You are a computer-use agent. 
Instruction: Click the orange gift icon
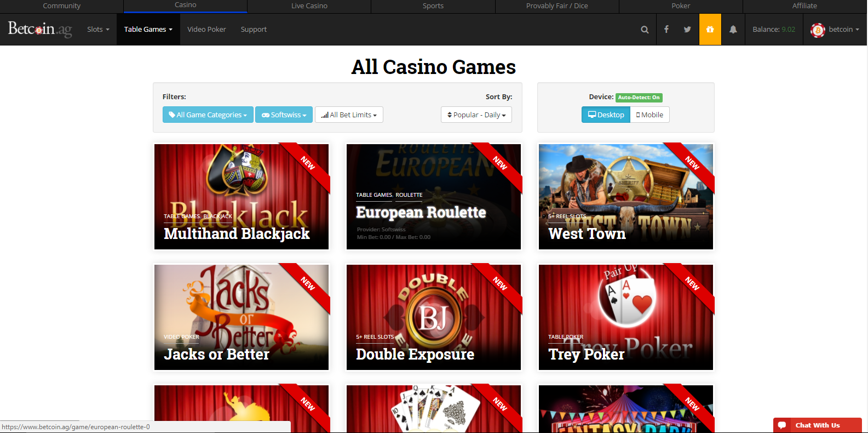(710, 30)
